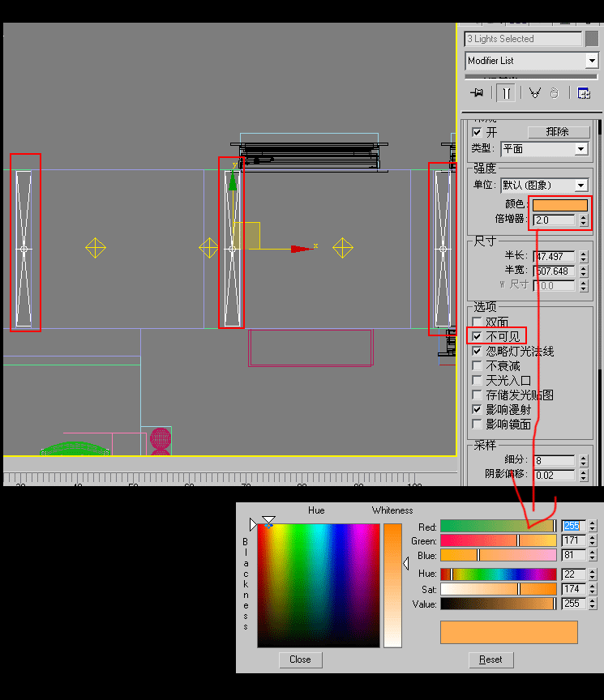The height and width of the screenshot is (700, 604).
Task: Click the 半宽 spinner arrows
Action: [x=584, y=271]
